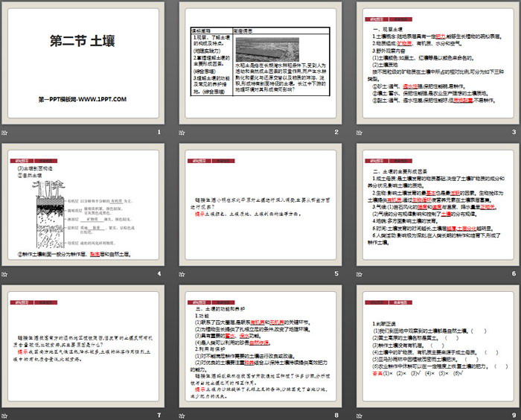The image size is (521, 420).
Task: Select slide 3 about 观察土壤
Action: (438, 63)
